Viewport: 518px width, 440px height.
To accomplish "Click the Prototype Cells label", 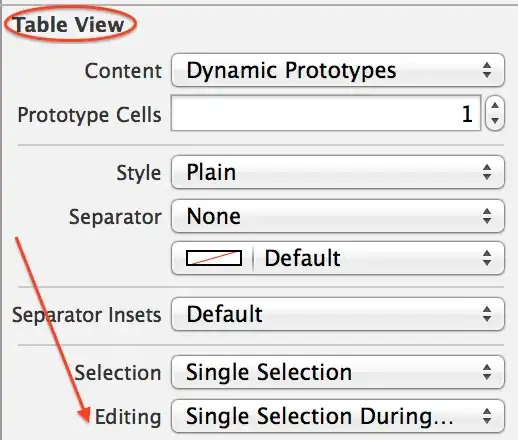I will coord(89,115).
